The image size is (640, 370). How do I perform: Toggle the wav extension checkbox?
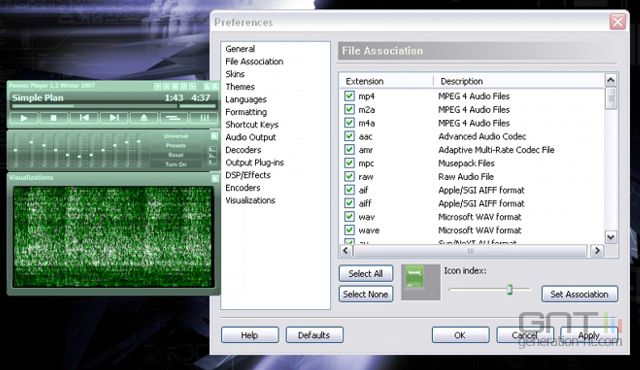349,217
